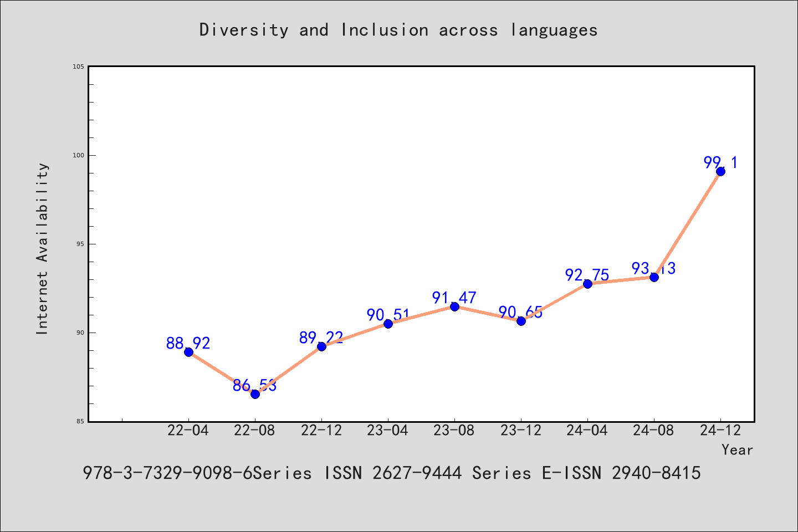Click the data point labeled 86.53
The image size is (798, 532).
click(255, 394)
